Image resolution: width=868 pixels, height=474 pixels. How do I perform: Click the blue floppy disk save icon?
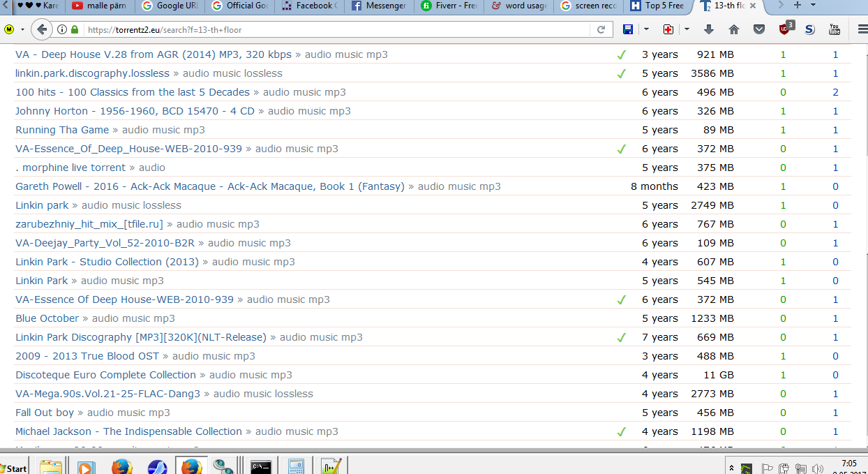pyautogui.click(x=628, y=29)
